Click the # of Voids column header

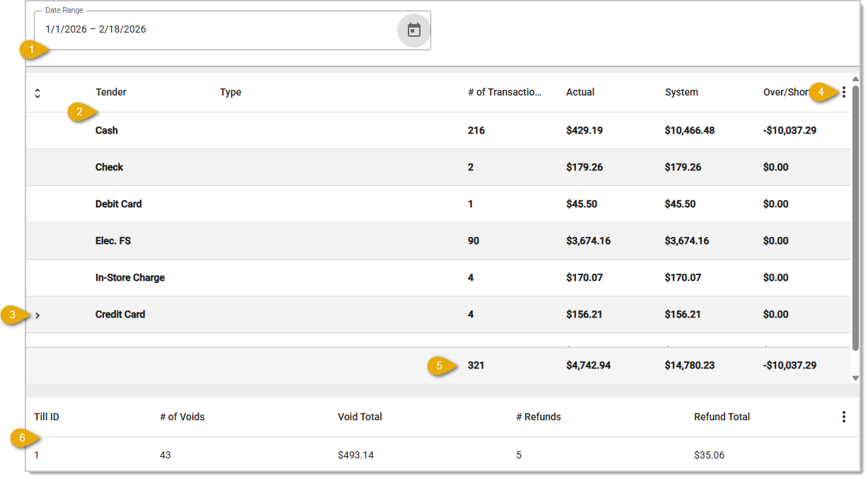pos(182,417)
